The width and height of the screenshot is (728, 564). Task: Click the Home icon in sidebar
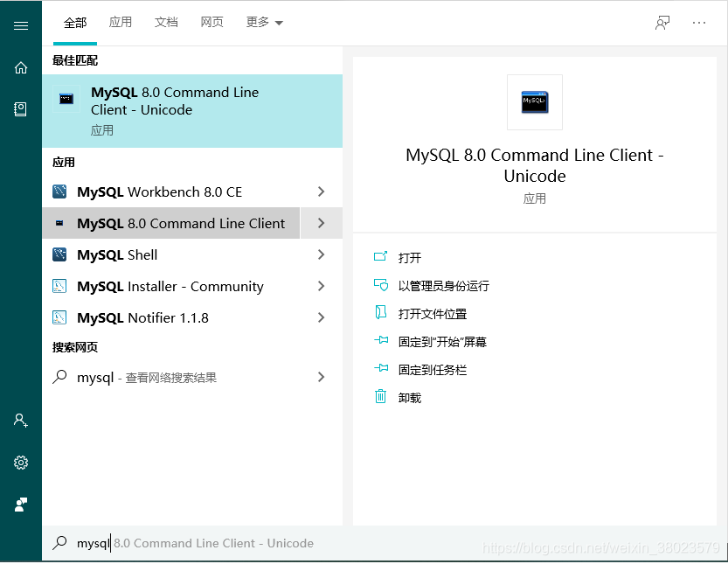pos(21,68)
